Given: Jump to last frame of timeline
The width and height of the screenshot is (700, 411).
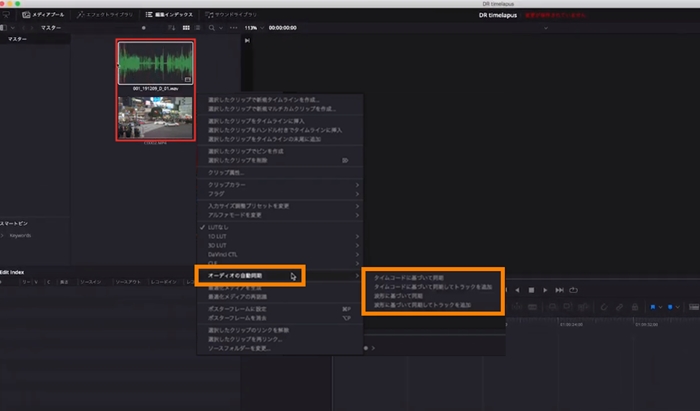Looking at the screenshot, I should pyautogui.click(x=559, y=290).
